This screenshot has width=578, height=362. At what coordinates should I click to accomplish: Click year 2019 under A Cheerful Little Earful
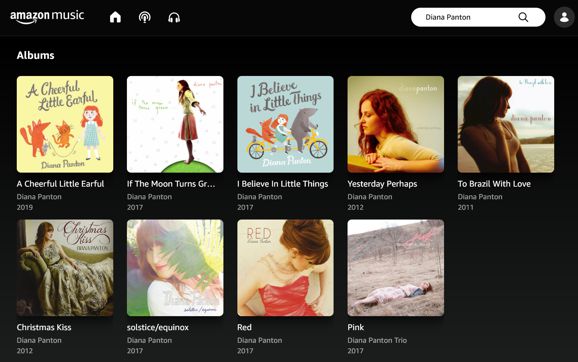[x=25, y=207]
